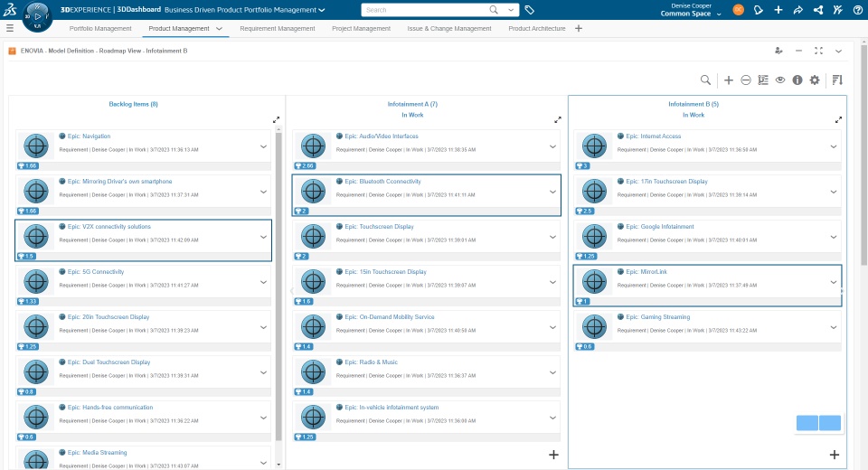Viewport: 868px width, 470px height.
Task: Open Epic: On-Demand Mobility Service link
Action: [x=389, y=317]
